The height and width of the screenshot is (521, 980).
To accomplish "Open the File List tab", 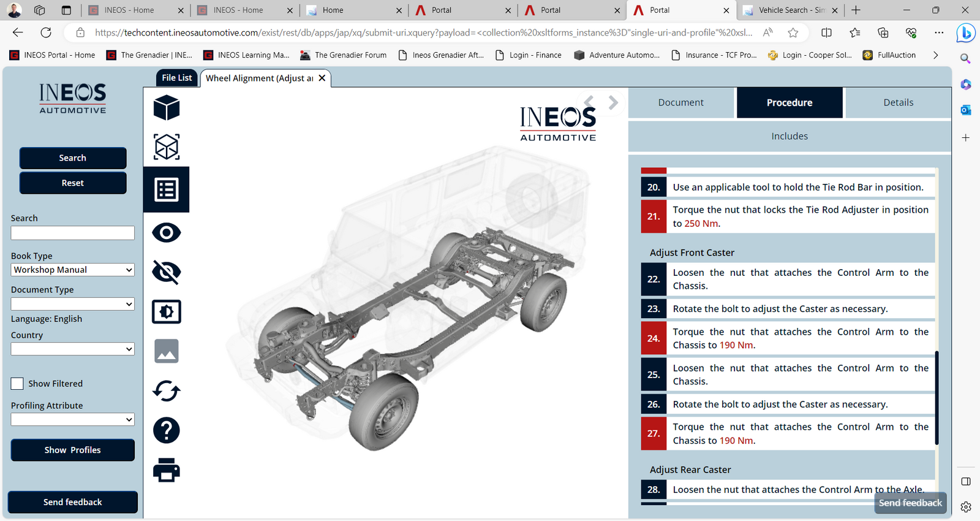I will point(177,78).
